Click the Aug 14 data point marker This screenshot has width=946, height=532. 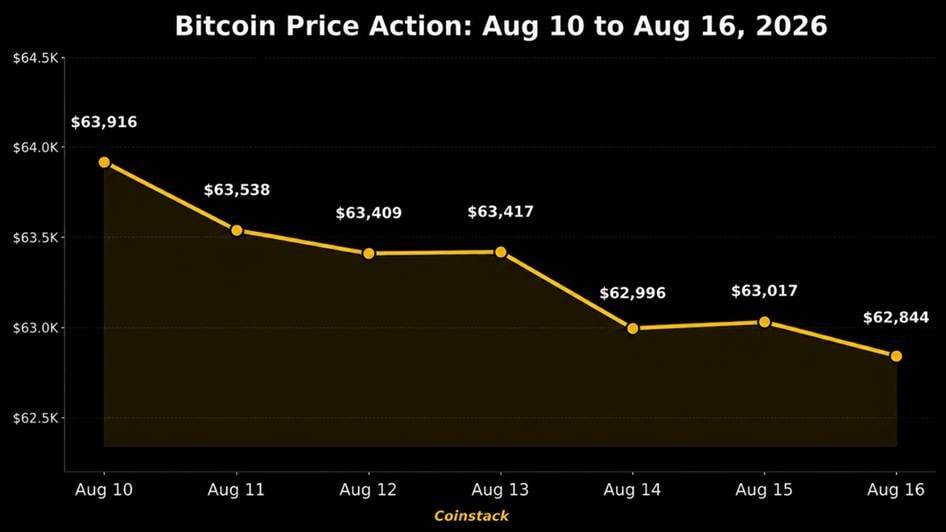[x=632, y=328]
